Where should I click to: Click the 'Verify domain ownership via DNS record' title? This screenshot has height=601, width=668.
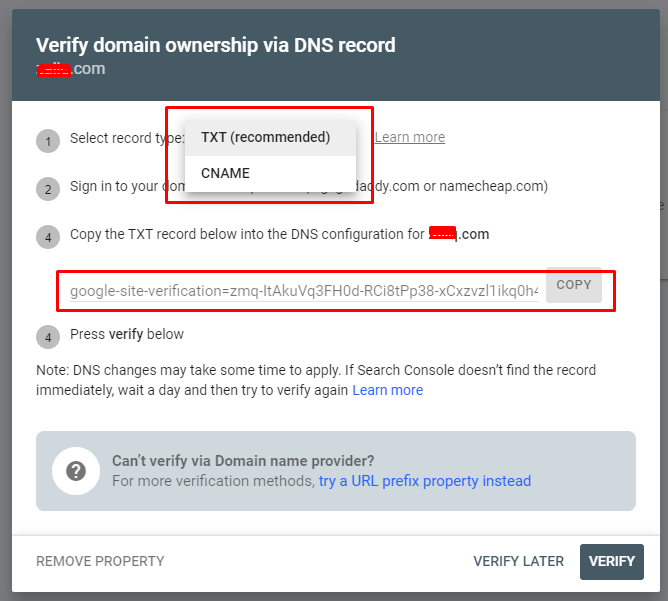click(x=216, y=45)
